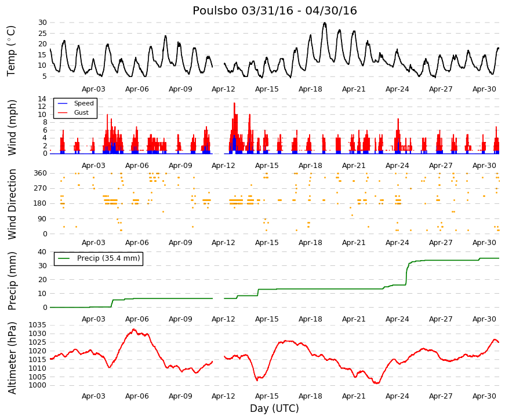Click Apr-12 tick under precipitation plot
505x420 pixels.
coord(223,319)
